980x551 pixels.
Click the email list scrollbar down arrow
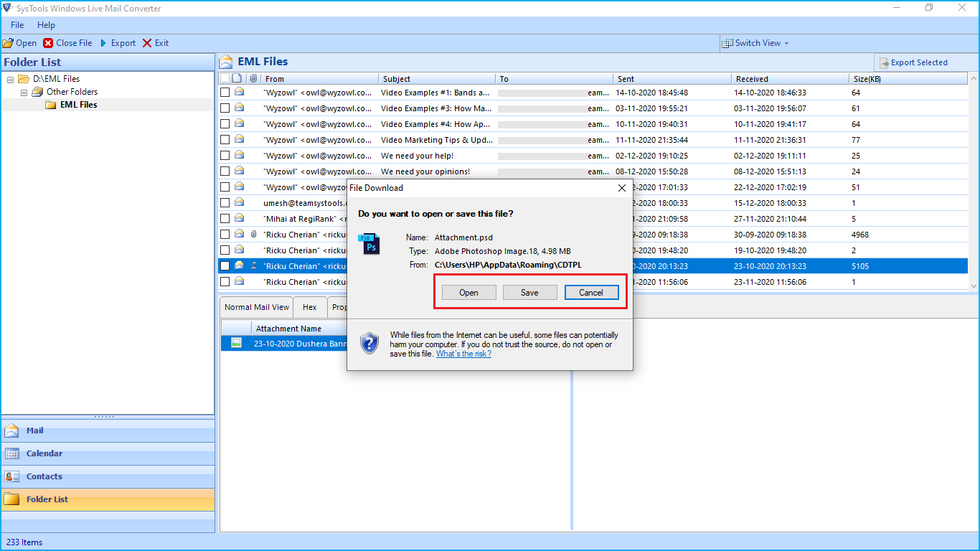(x=973, y=285)
